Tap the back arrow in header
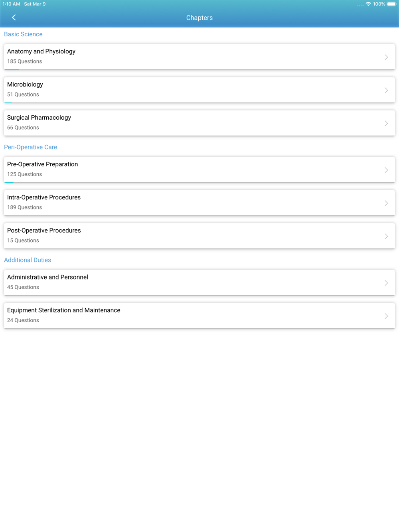This screenshot has width=399, height=532. coord(14,18)
